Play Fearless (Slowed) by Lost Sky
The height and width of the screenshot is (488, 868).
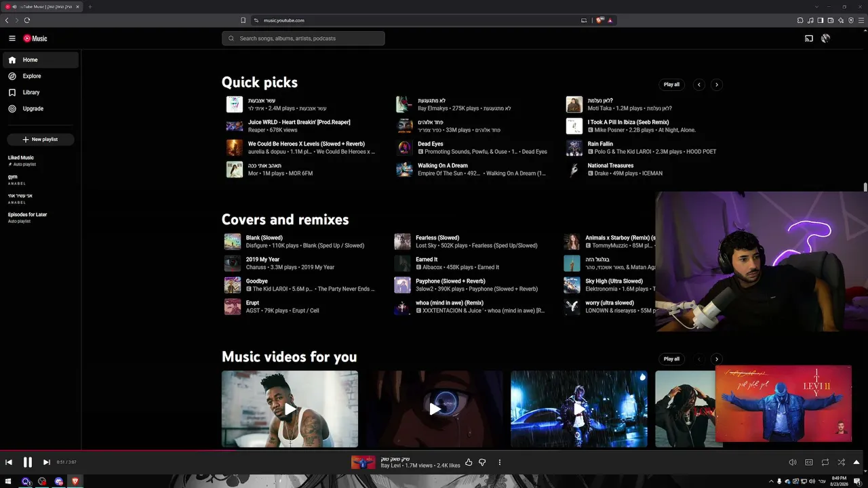coord(437,238)
